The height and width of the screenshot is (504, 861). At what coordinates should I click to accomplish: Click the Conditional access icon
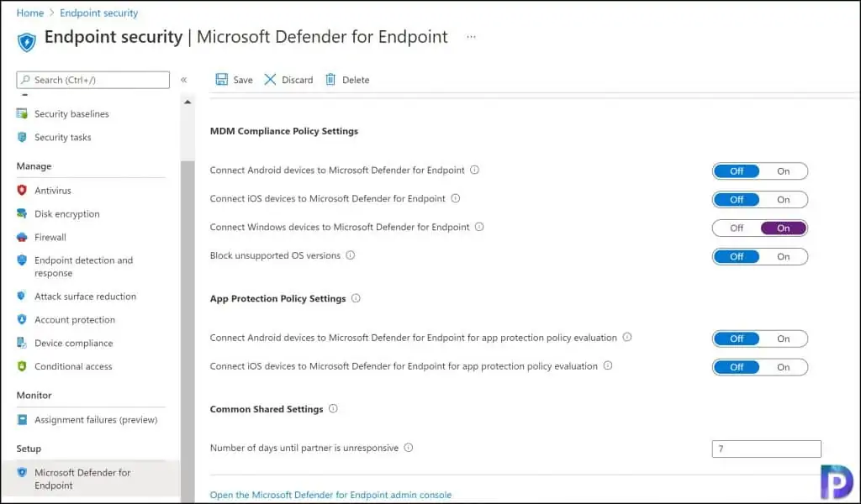(x=22, y=365)
